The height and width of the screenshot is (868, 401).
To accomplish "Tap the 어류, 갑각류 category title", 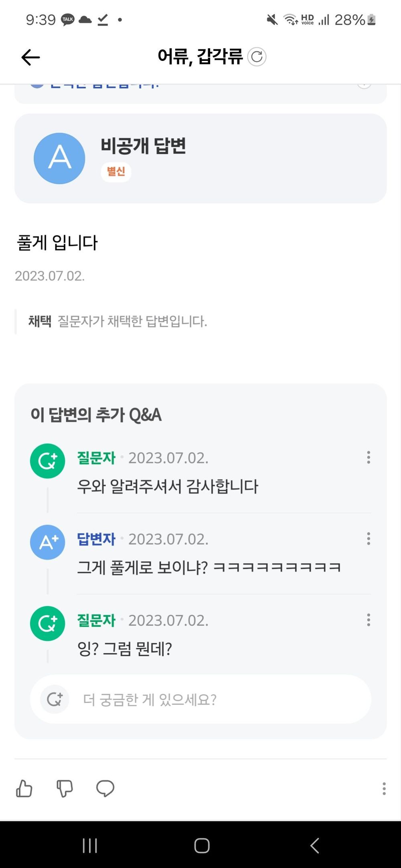I will (x=200, y=56).
